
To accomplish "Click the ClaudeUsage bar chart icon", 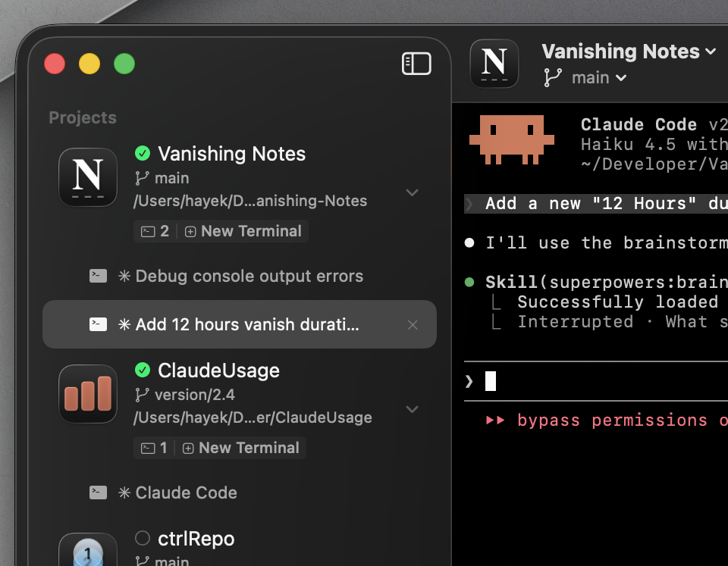I will (x=88, y=394).
